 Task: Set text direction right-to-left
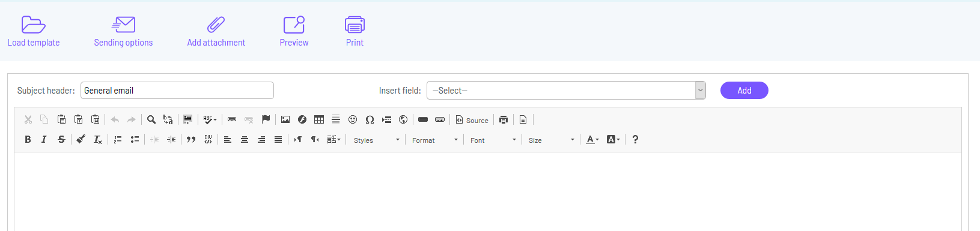(315, 139)
